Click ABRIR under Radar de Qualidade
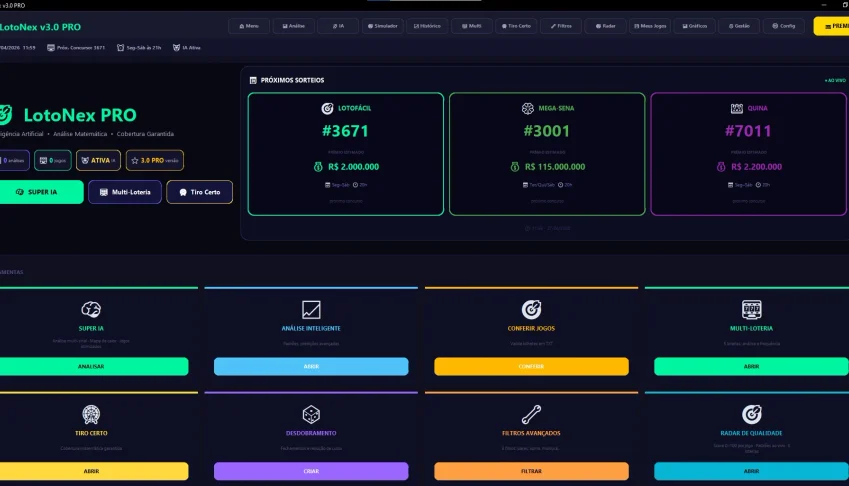Viewport: 849px width, 486px height. tap(752, 471)
